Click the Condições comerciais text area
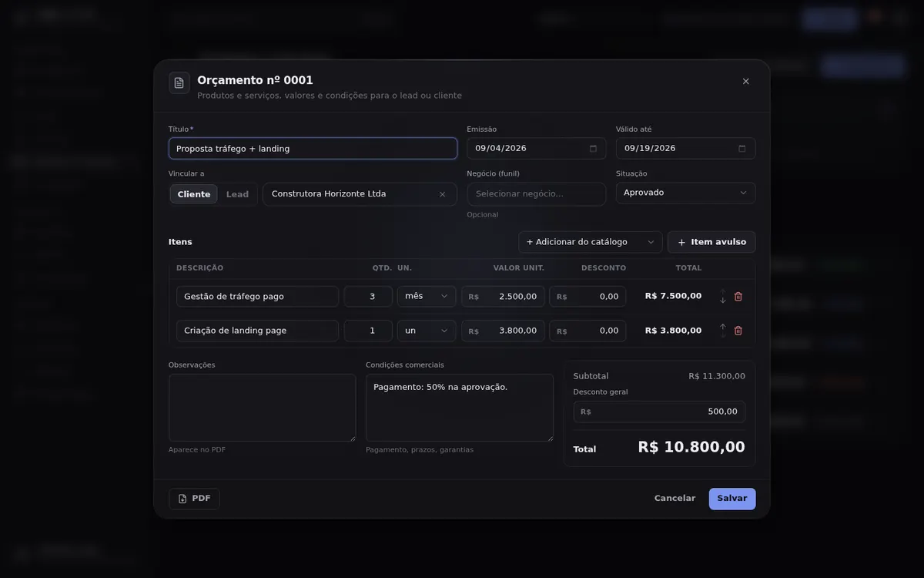 pyautogui.click(x=460, y=408)
